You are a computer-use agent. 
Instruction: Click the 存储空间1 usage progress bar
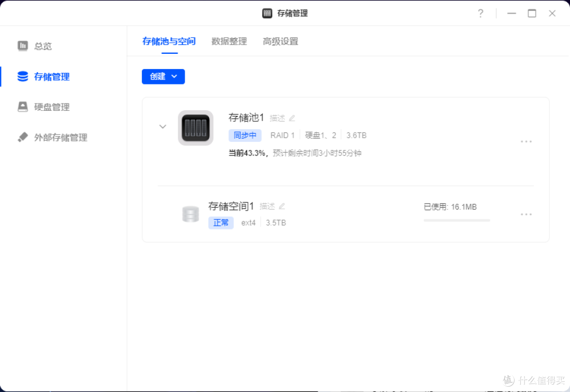457,220
